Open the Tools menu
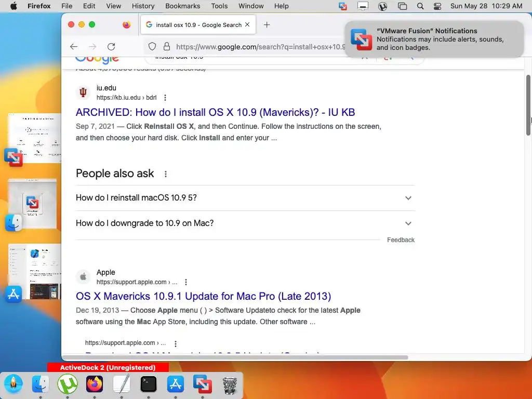Screen dimensions: 532x399 pos(219,6)
